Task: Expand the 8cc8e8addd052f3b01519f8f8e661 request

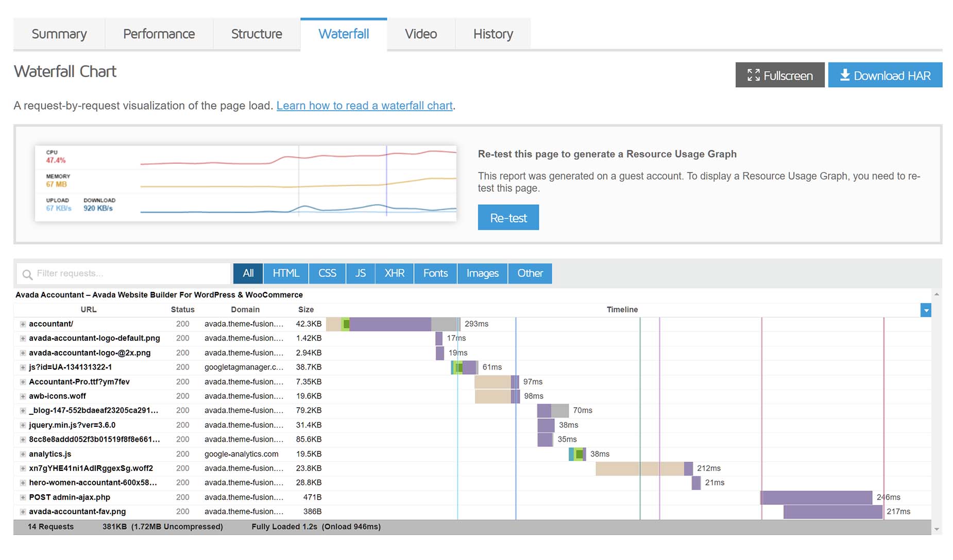Action: pos(23,440)
